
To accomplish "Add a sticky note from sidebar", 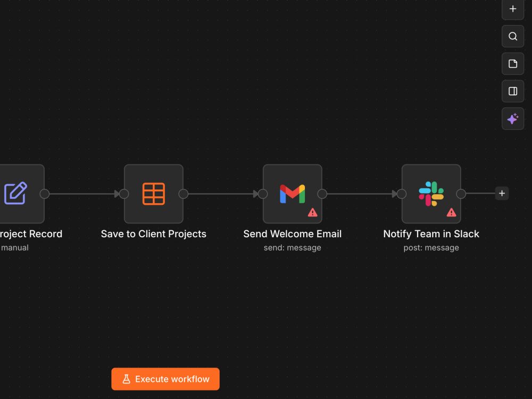I will tap(513, 64).
